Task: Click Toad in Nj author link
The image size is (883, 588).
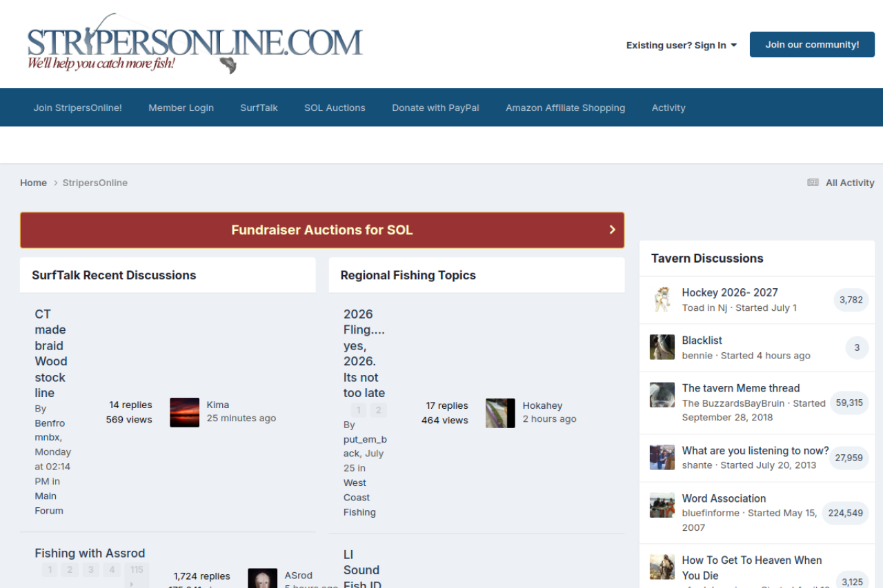Action: 704,308
